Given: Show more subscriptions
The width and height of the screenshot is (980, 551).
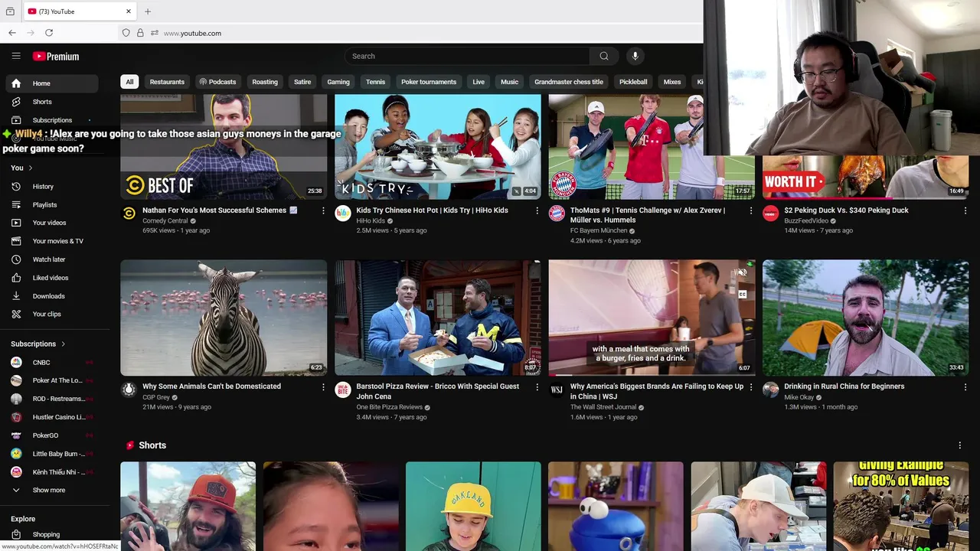Looking at the screenshot, I should pos(52,490).
